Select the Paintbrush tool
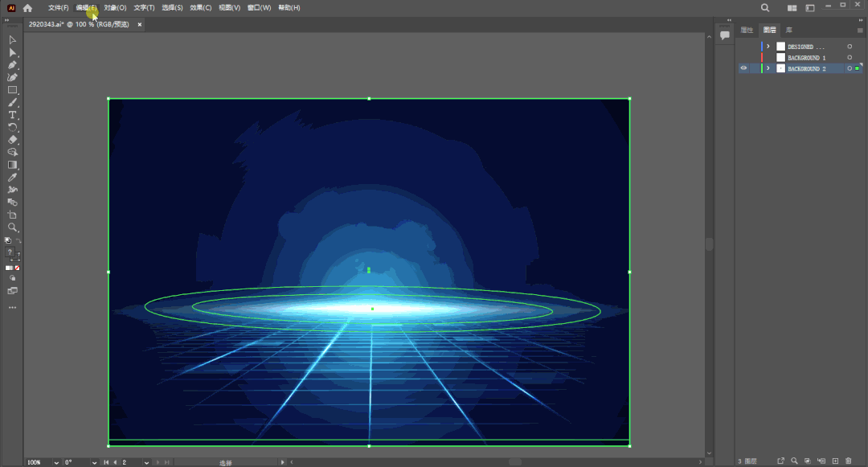Viewport: 868px width, 467px height. click(x=12, y=102)
